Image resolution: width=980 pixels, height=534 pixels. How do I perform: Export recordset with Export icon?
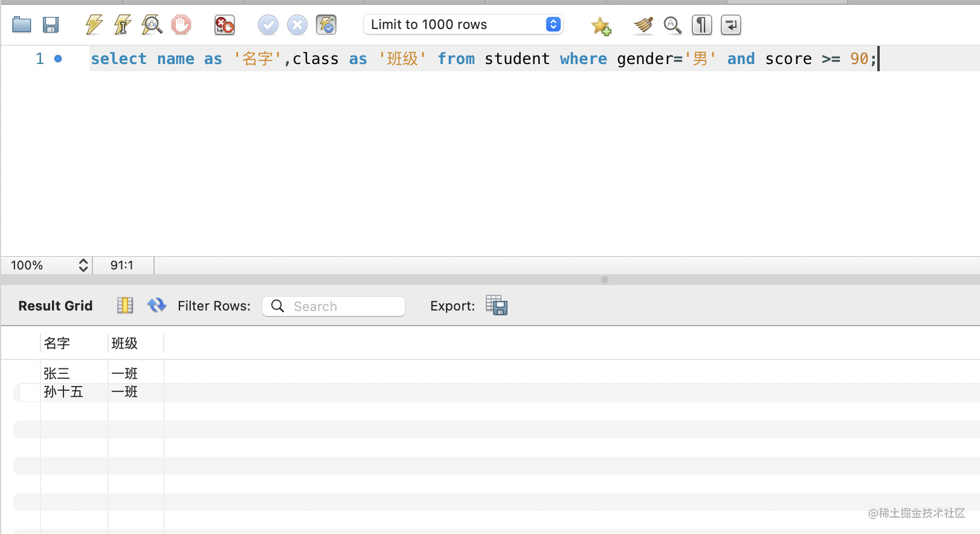497,306
